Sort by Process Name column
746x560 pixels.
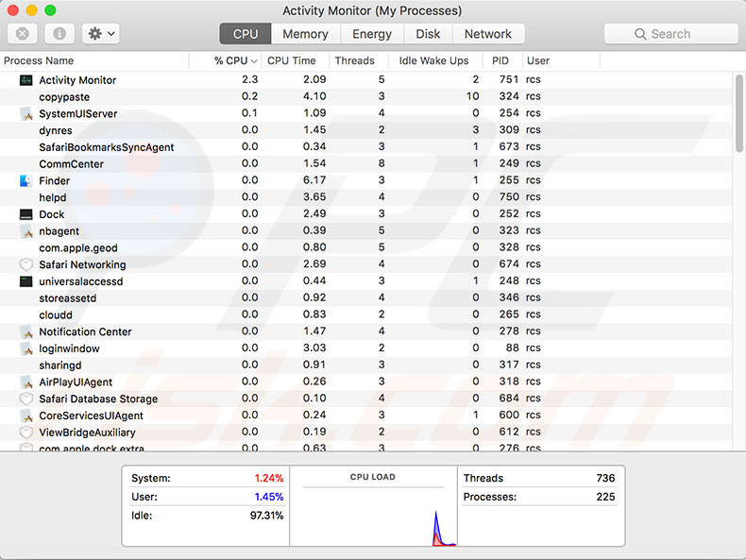[x=94, y=60]
